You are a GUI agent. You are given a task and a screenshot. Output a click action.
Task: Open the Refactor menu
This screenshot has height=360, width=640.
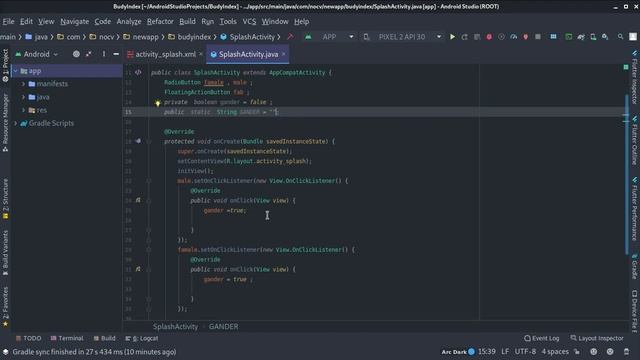(160, 21)
